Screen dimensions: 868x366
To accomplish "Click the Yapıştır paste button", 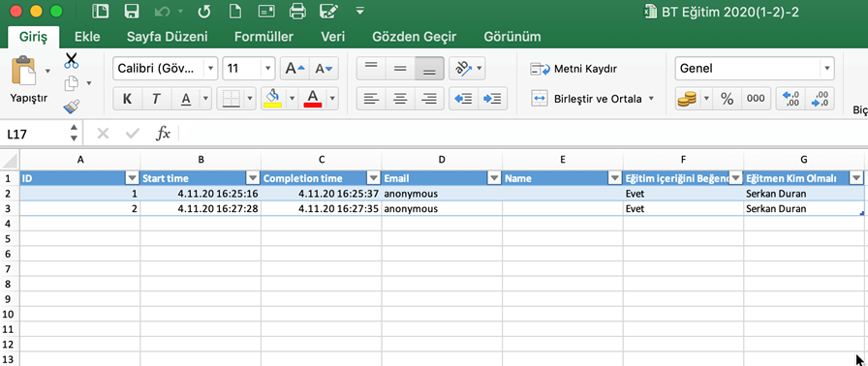I will click(29, 80).
